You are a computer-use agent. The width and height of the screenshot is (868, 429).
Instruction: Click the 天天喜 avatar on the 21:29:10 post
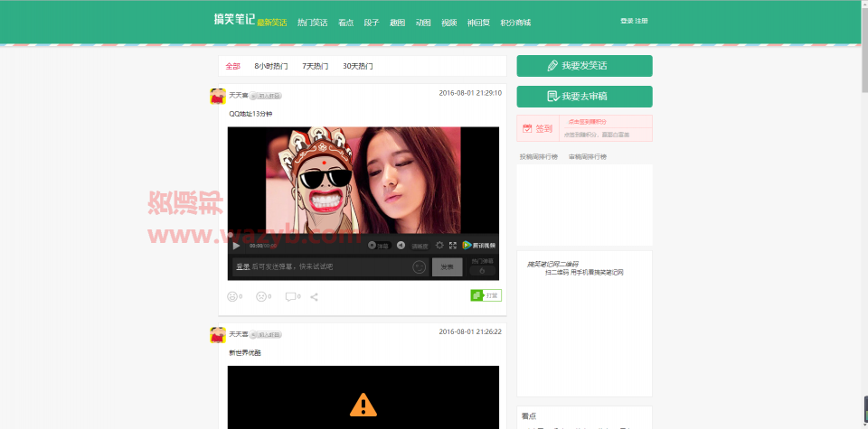218,97
